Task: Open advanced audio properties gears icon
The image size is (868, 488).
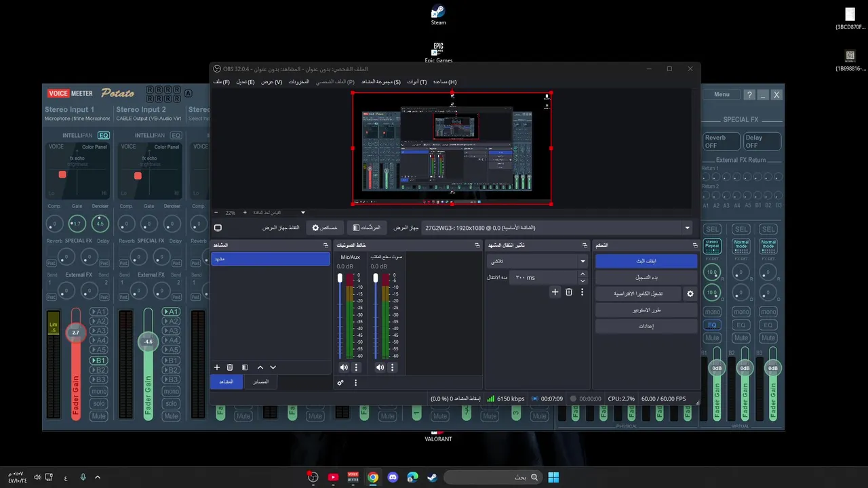Action: pos(340,383)
